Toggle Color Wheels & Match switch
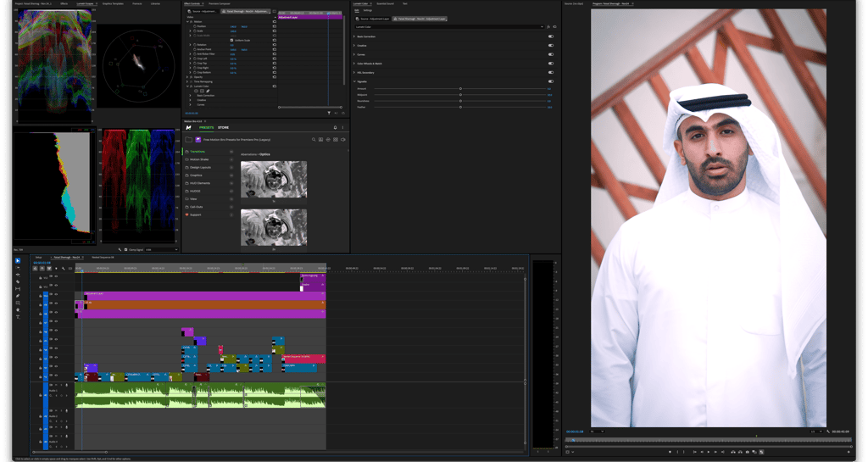This screenshot has width=868, height=462. tap(551, 63)
